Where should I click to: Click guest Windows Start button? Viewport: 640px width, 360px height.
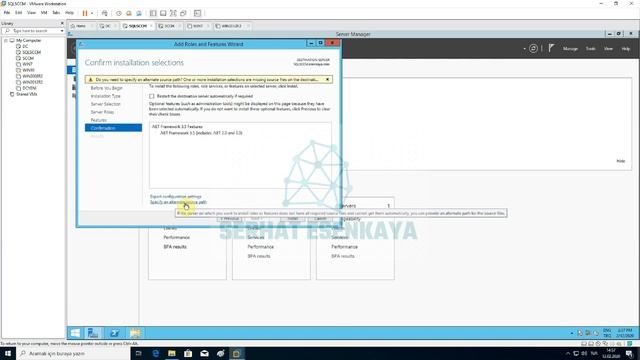point(75,333)
